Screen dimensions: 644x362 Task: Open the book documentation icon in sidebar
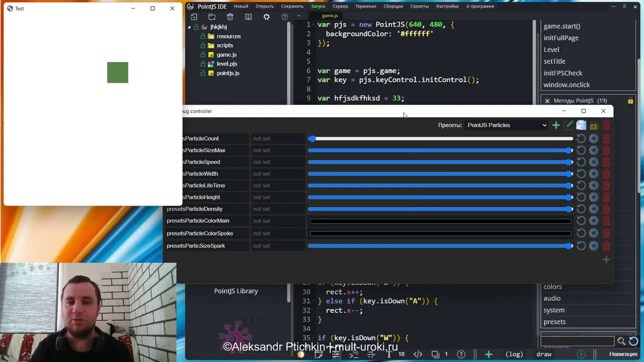[248, 17]
